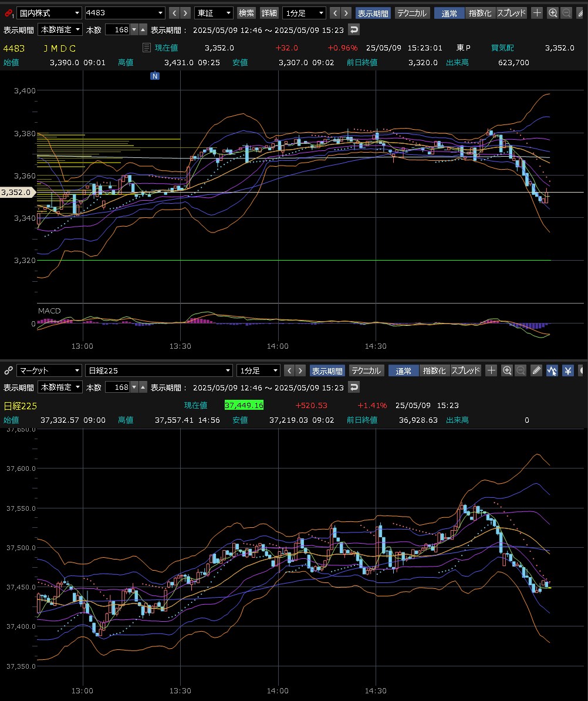Viewport: 588px width, 701px height.
Task: Decrease the bar count with the down arrow in the bottom chart
Action: tap(134, 387)
